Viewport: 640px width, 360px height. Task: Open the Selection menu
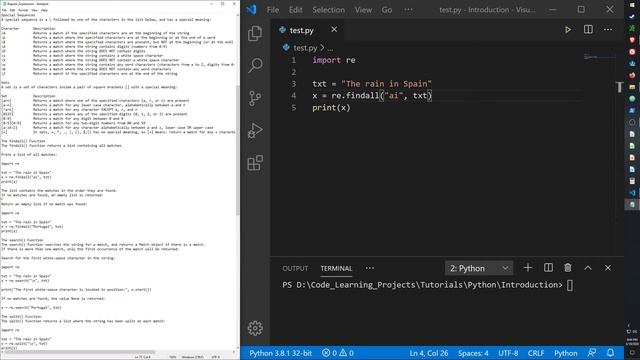329,10
